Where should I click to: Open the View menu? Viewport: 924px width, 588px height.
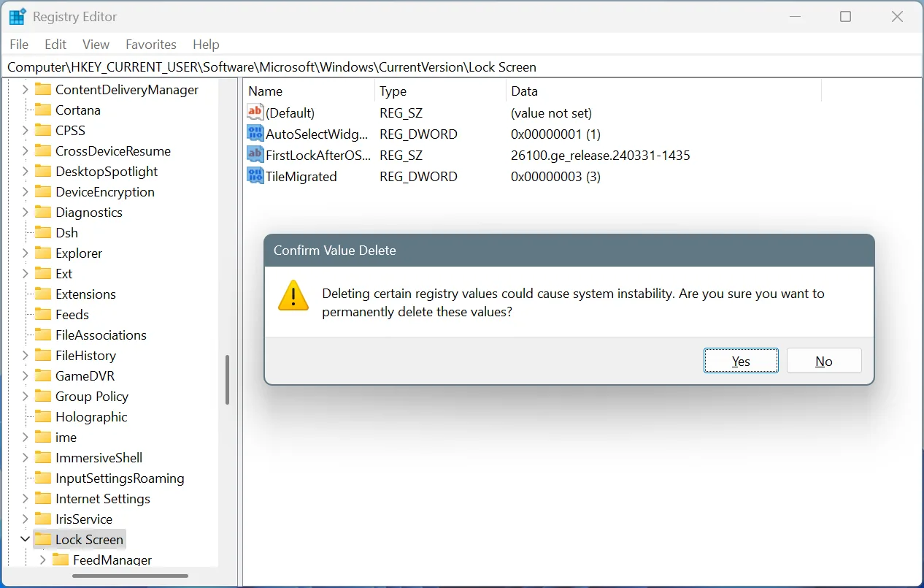tap(96, 45)
